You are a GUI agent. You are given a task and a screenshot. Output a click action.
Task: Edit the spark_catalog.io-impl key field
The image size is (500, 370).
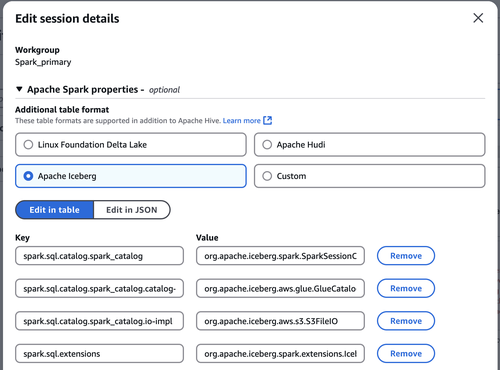99,321
